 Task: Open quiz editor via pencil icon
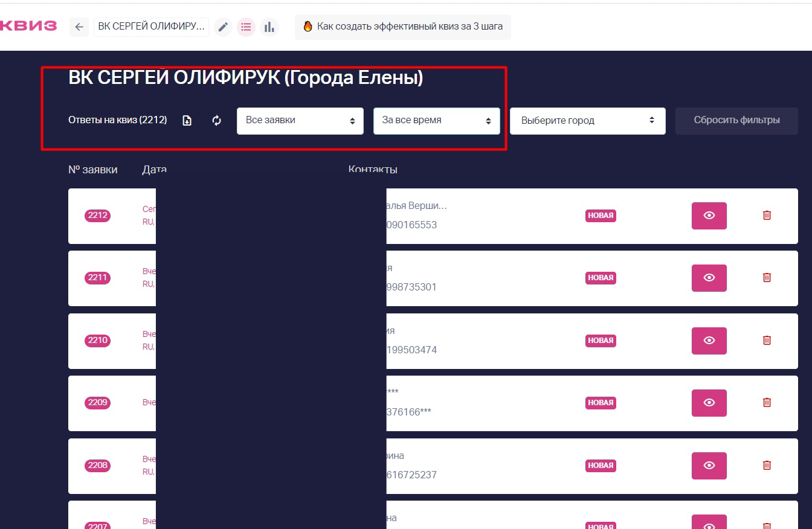[x=223, y=27]
